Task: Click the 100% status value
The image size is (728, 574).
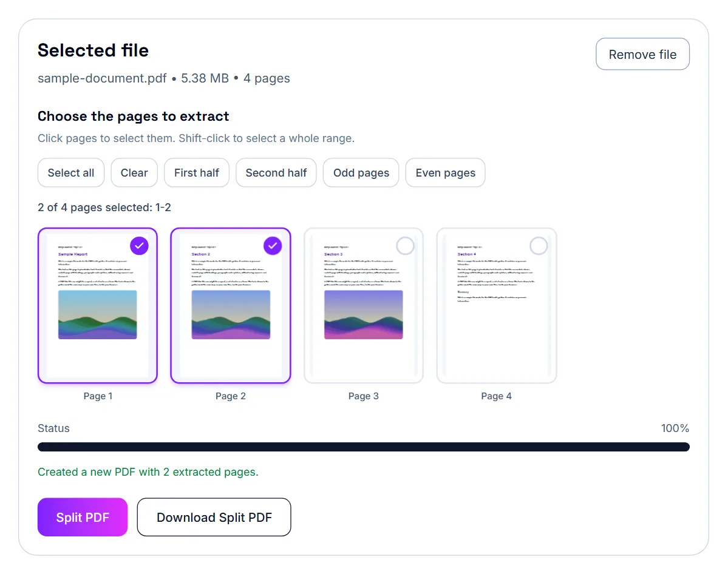Action: pos(675,428)
